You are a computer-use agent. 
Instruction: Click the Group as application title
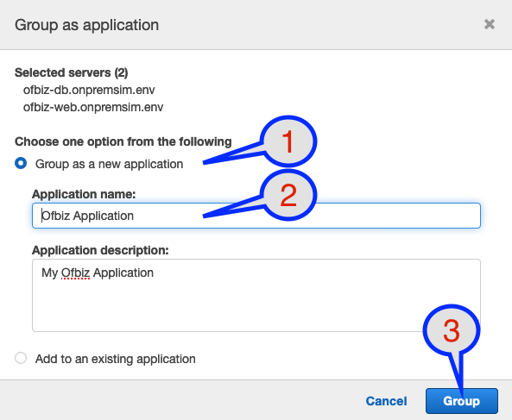click(x=87, y=25)
